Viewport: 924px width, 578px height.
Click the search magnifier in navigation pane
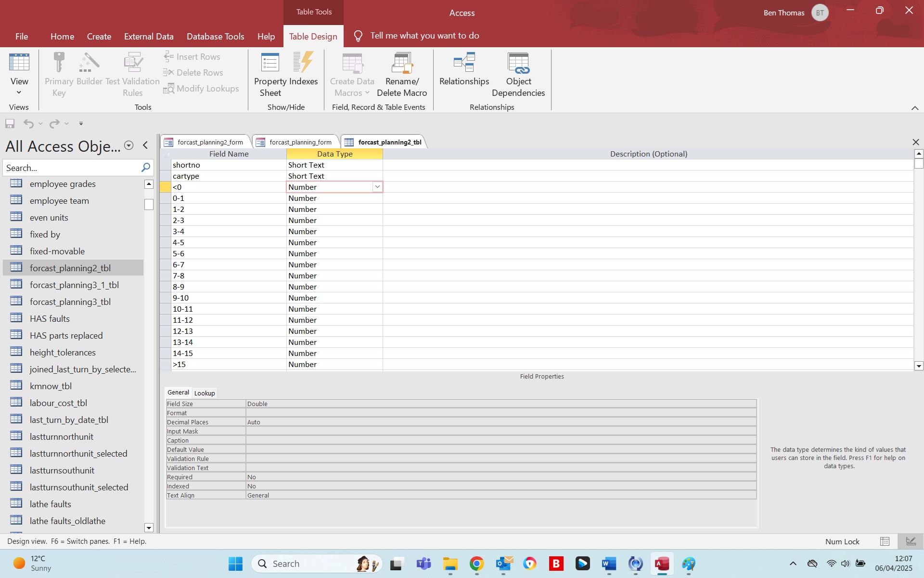click(146, 168)
